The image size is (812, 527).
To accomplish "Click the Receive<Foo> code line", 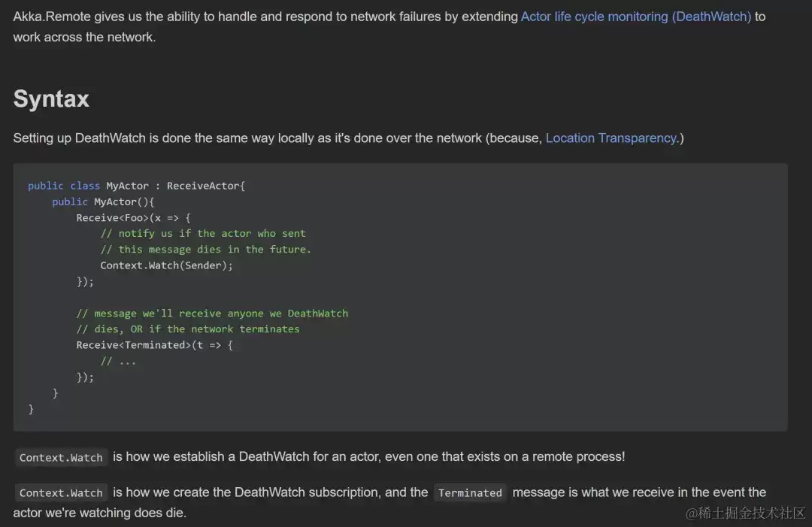I will click(x=134, y=218).
